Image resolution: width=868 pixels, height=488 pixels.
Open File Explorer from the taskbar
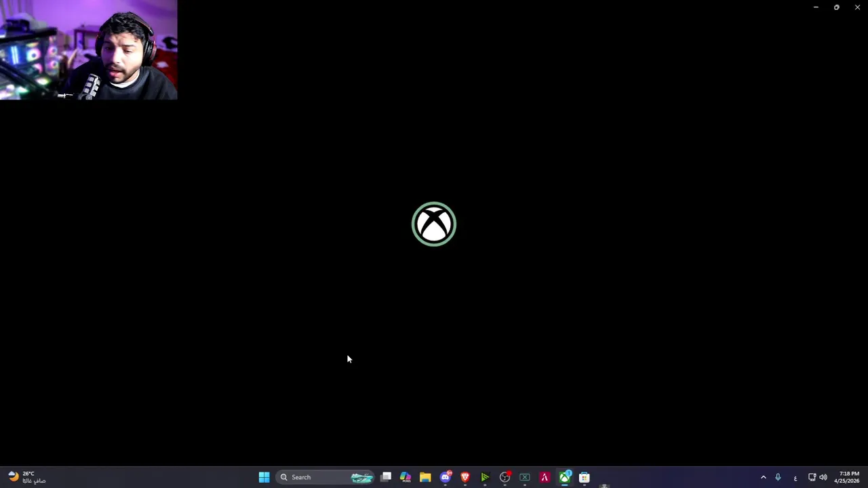click(x=425, y=477)
